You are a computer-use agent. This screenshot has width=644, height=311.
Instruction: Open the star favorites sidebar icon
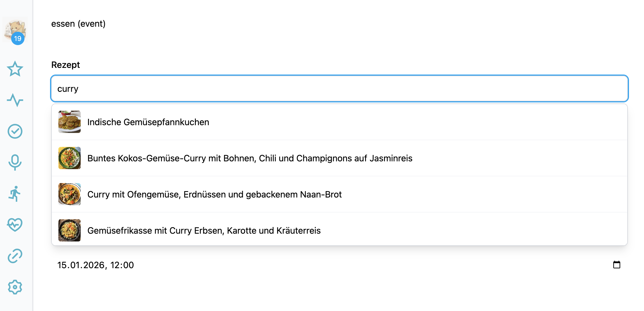15,69
